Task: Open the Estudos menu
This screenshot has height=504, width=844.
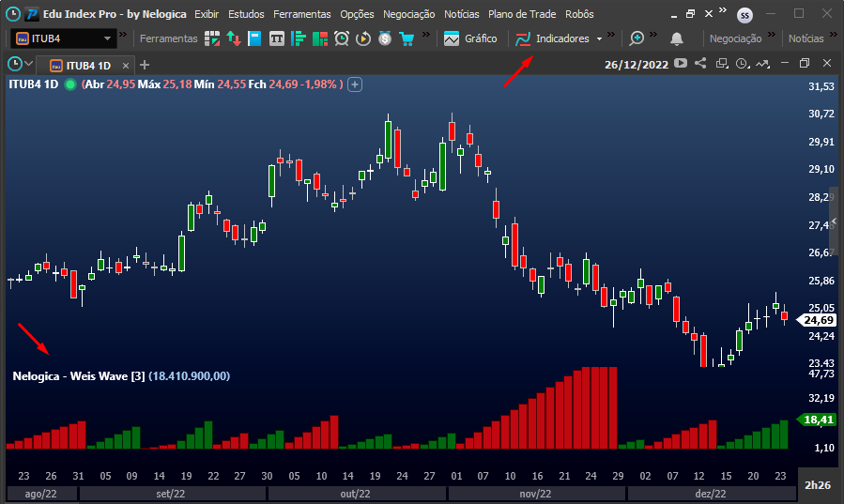Action: point(246,14)
